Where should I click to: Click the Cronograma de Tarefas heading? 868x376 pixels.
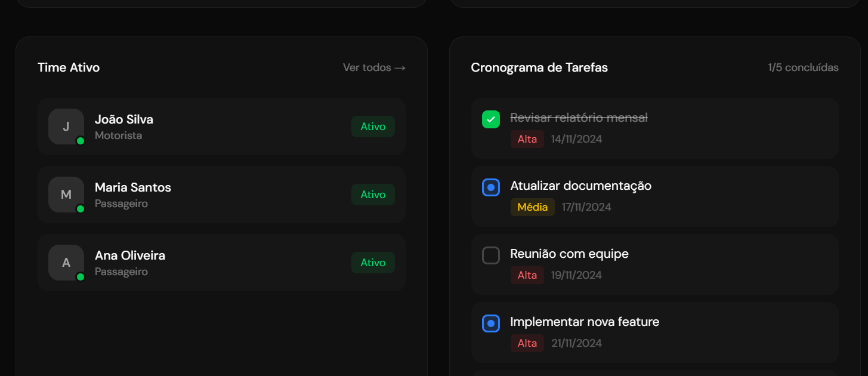[539, 67]
